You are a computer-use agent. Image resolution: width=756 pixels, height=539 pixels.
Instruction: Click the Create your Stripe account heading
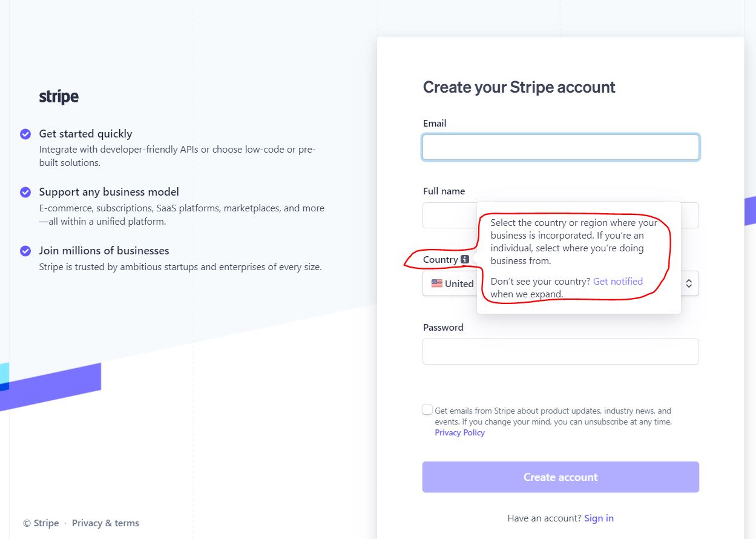[x=519, y=87]
